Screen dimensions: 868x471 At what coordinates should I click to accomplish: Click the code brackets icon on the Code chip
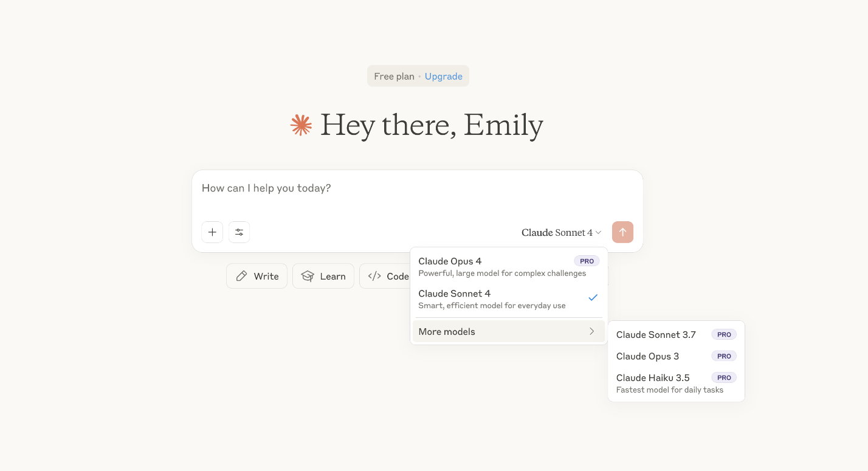[374, 276]
